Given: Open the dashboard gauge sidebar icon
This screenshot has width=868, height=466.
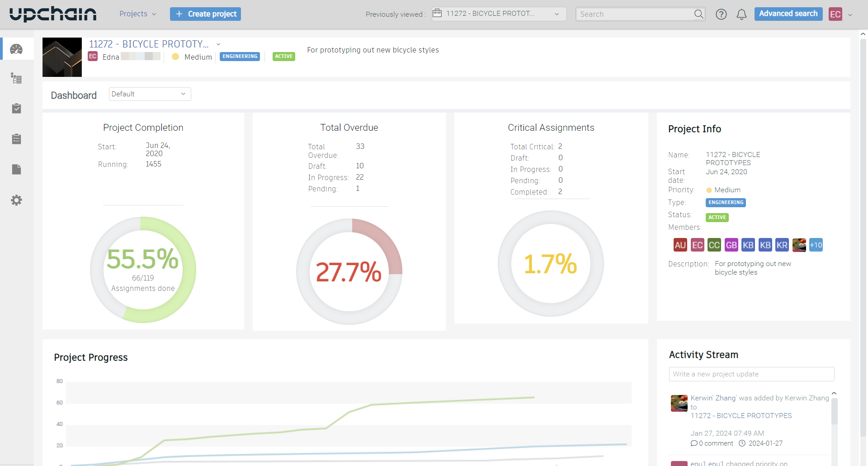Looking at the screenshot, I should click(x=16, y=49).
